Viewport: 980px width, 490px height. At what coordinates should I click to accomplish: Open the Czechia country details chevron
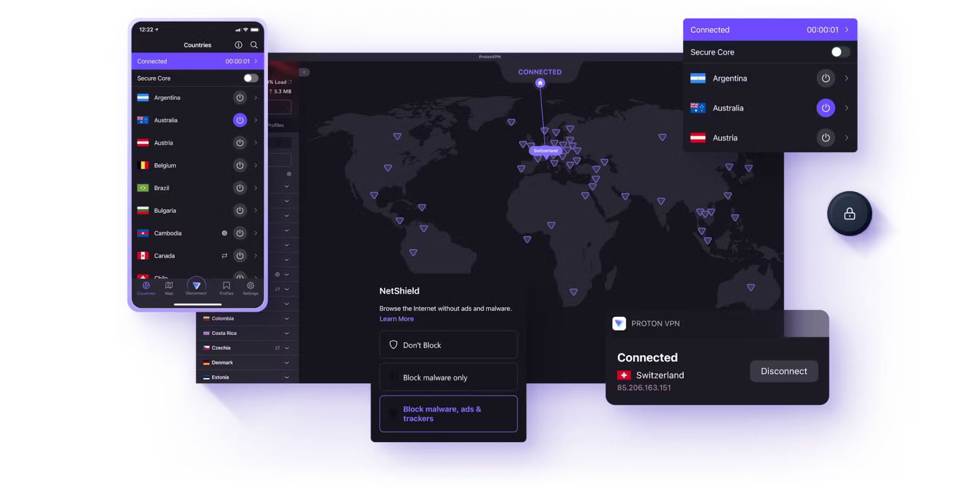286,347
